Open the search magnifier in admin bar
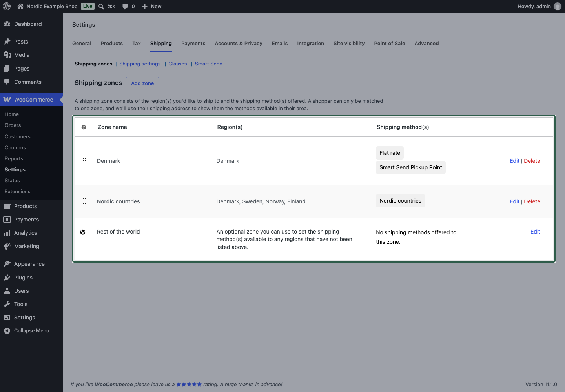565x392 pixels. (x=101, y=6)
